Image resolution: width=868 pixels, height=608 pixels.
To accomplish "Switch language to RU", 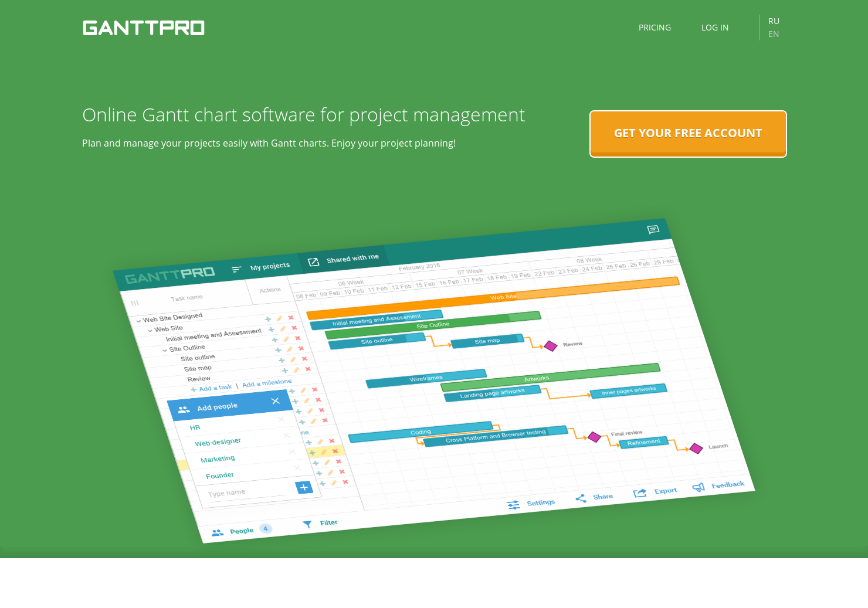I will pyautogui.click(x=774, y=21).
